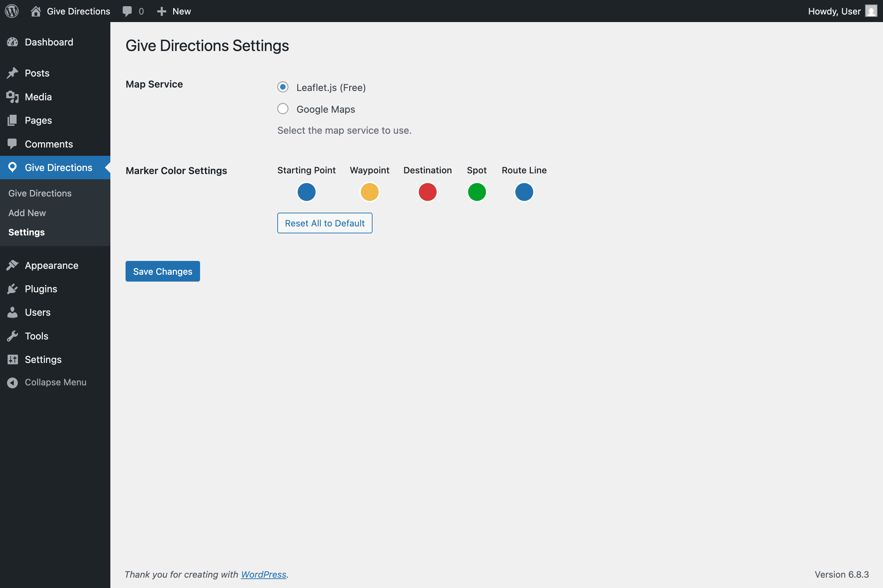Screen dimensions: 883x588
Task: Click the Media icon in sidebar
Action: pyautogui.click(x=12, y=97)
